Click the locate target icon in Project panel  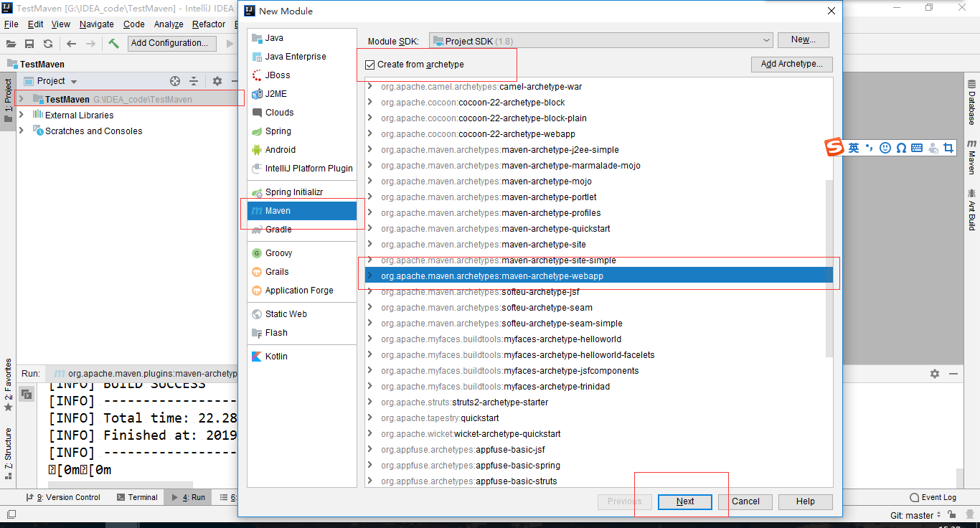click(175, 81)
